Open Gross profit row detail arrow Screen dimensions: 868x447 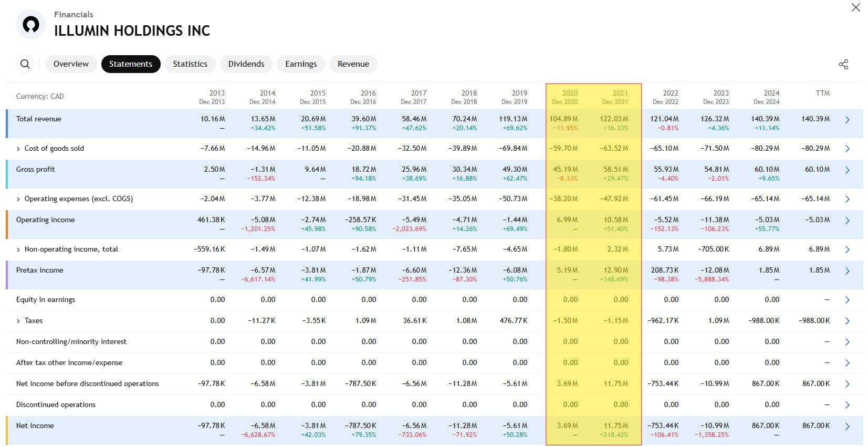[847, 170]
